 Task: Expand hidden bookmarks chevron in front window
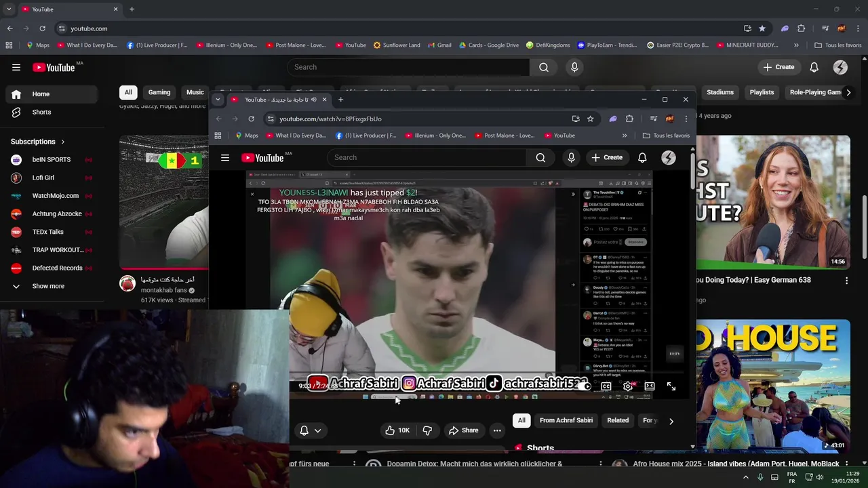[x=625, y=136]
